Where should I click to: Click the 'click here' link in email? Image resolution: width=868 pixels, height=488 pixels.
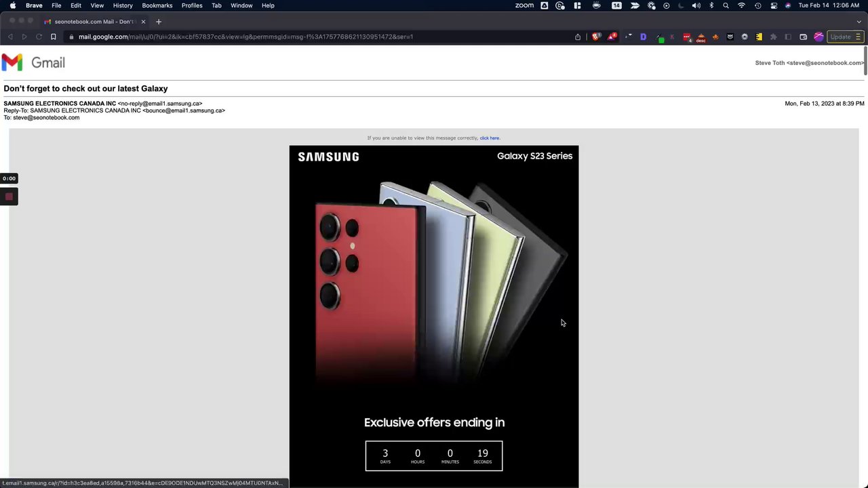tap(490, 138)
